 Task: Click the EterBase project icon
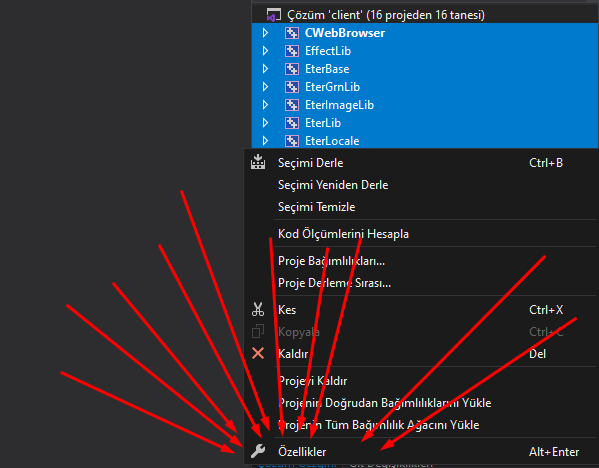point(292,69)
